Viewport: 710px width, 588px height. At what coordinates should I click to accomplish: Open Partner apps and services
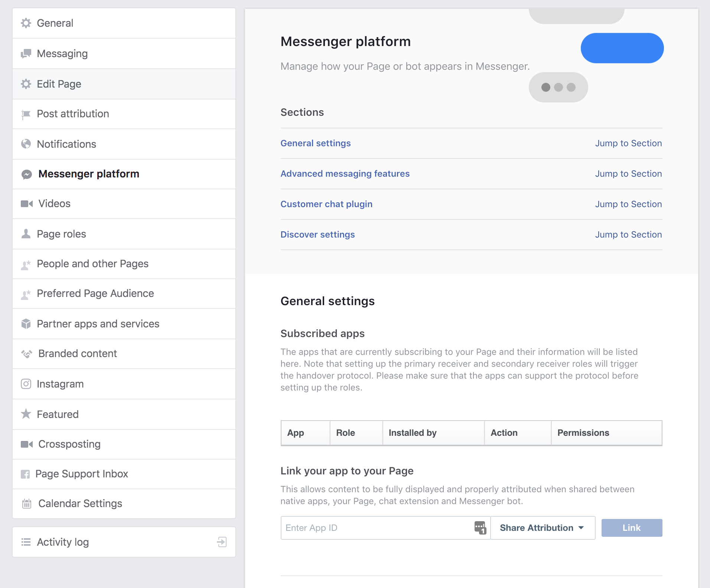tap(124, 324)
